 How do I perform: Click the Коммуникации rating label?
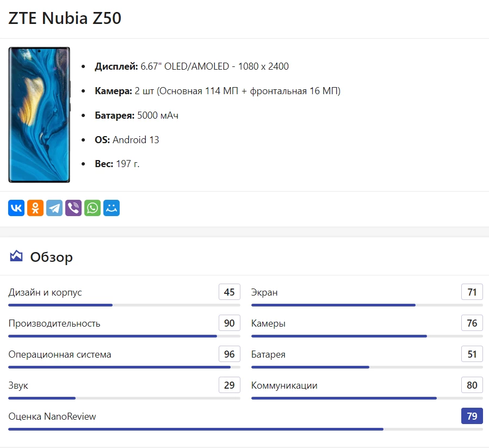[x=284, y=385]
